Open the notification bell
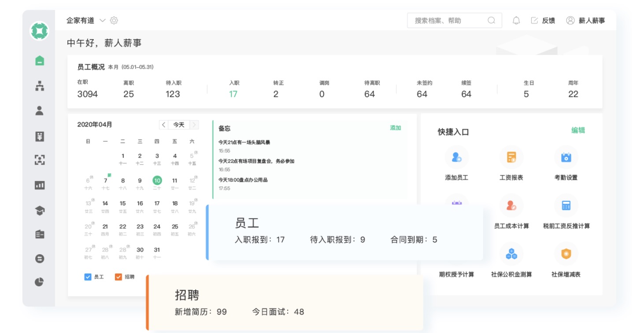The width and height of the screenshot is (644, 333). (x=516, y=20)
